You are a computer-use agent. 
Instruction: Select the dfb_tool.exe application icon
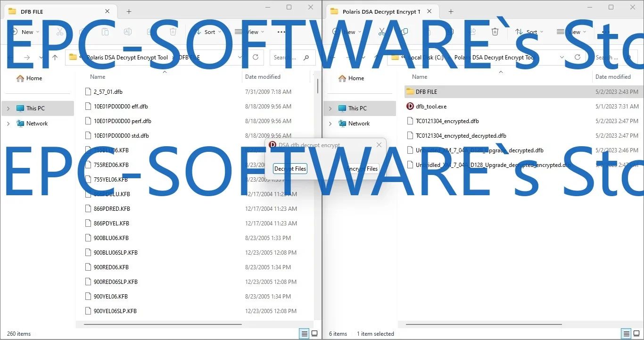[410, 107]
